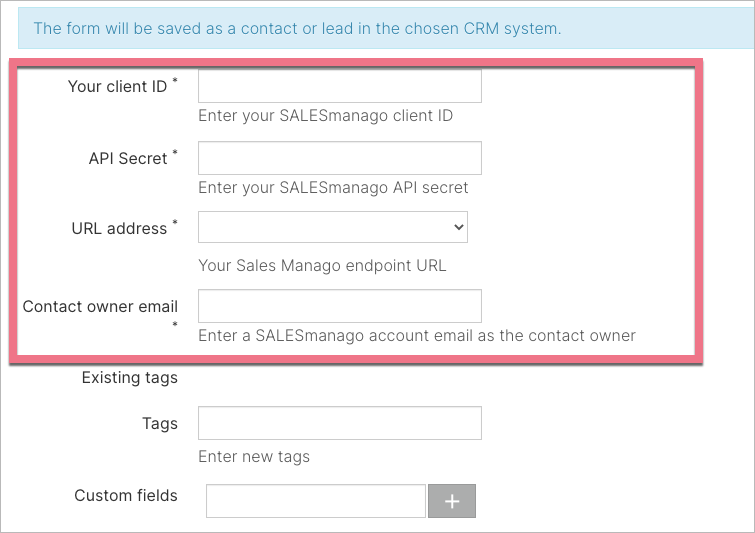Image resolution: width=755 pixels, height=533 pixels.
Task: Click the 'Contact owner email' label
Action: click(100, 307)
